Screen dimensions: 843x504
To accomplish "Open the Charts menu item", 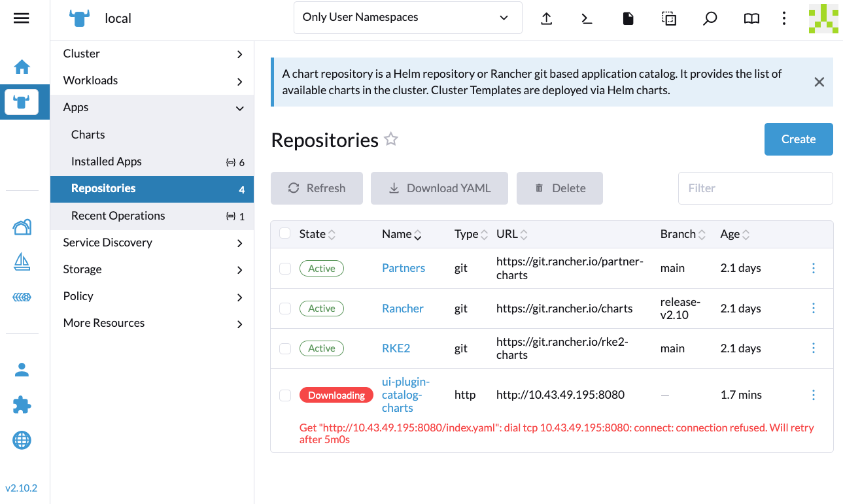I will tap(88, 135).
